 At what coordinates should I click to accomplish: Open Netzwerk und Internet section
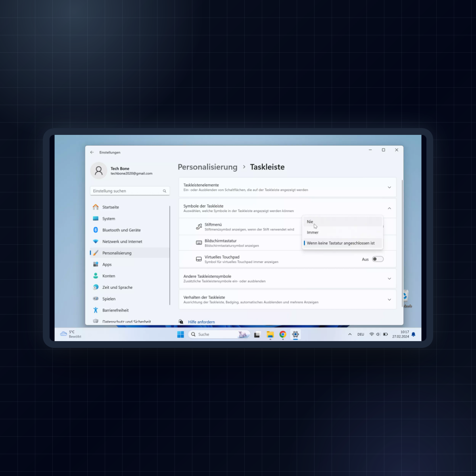tap(130, 242)
